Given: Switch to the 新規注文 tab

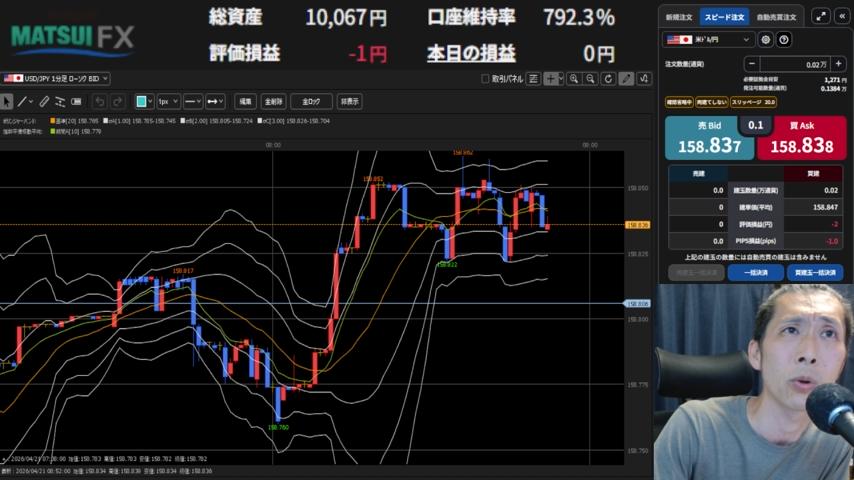Looking at the screenshot, I should (679, 17).
